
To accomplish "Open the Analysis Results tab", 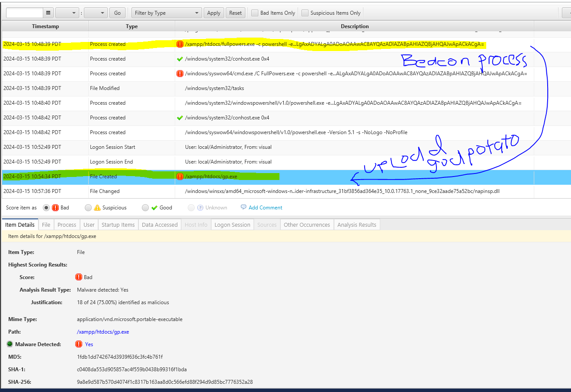I will (356, 225).
